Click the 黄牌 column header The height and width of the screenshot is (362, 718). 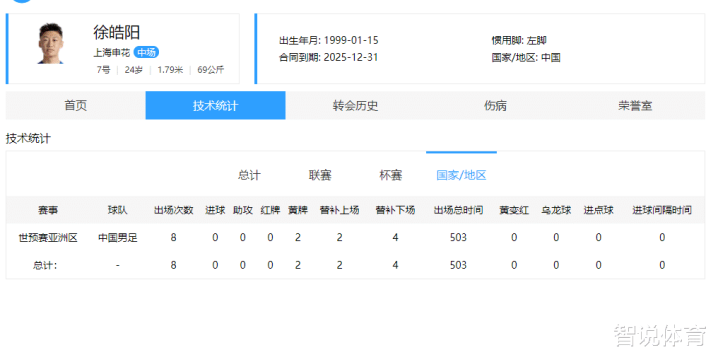click(298, 210)
